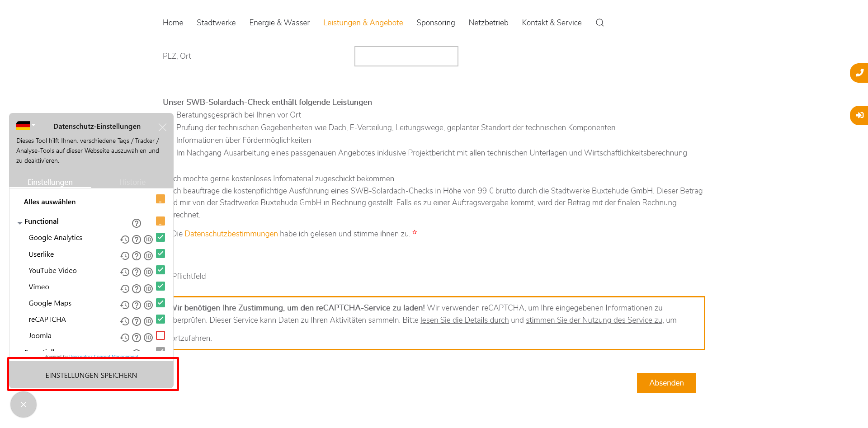Image resolution: width=868 pixels, height=428 pixels.
Task: Uncheck the Userlike checkbox
Action: tap(160, 254)
